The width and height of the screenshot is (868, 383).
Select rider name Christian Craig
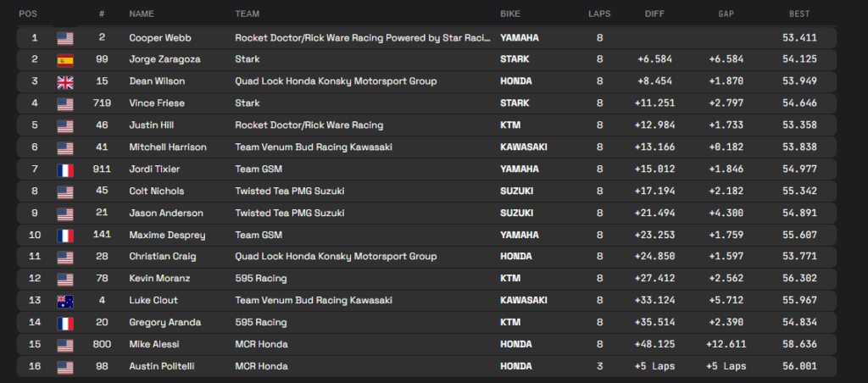coord(163,257)
